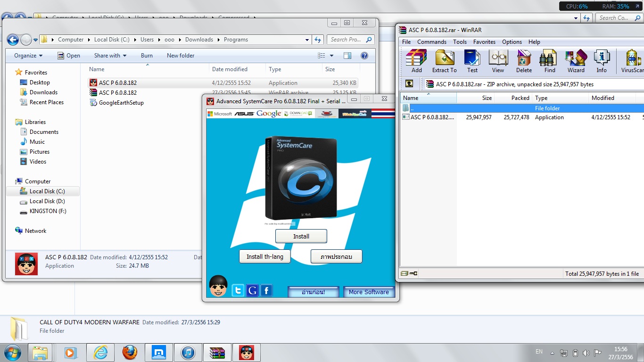Launch the Wizard from WinRAR toolbar
Screen dimensions: 644x362
click(576, 61)
